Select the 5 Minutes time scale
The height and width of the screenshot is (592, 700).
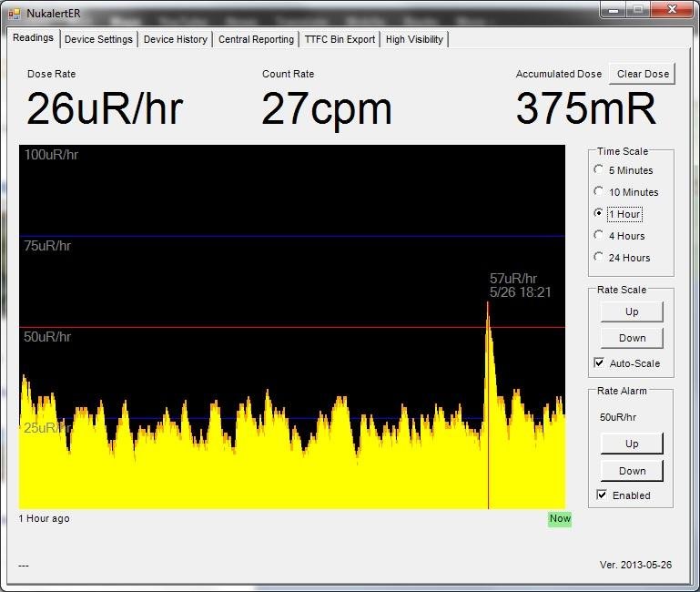tap(599, 170)
